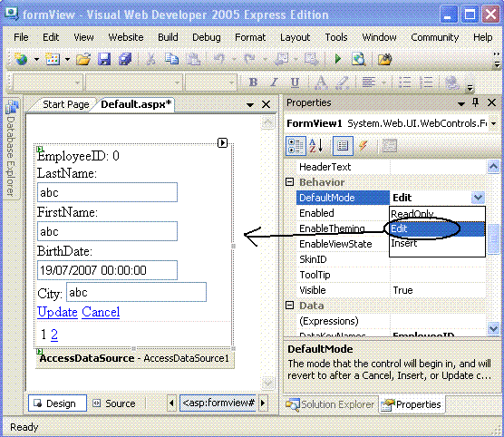This screenshot has width=504, height=437.
Task: Click the Bold formatting button
Action: click(x=253, y=83)
